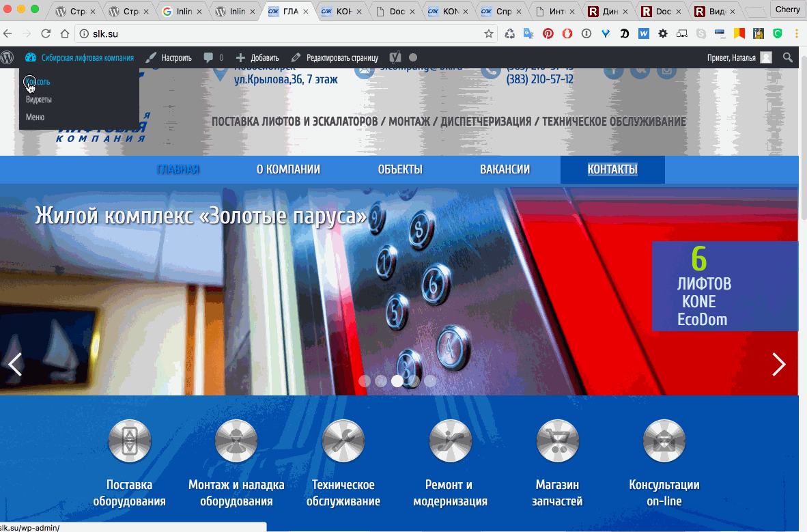Open КОНТАКТЫ navigation item
This screenshot has width=807, height=532.
(x=612, y=169)
